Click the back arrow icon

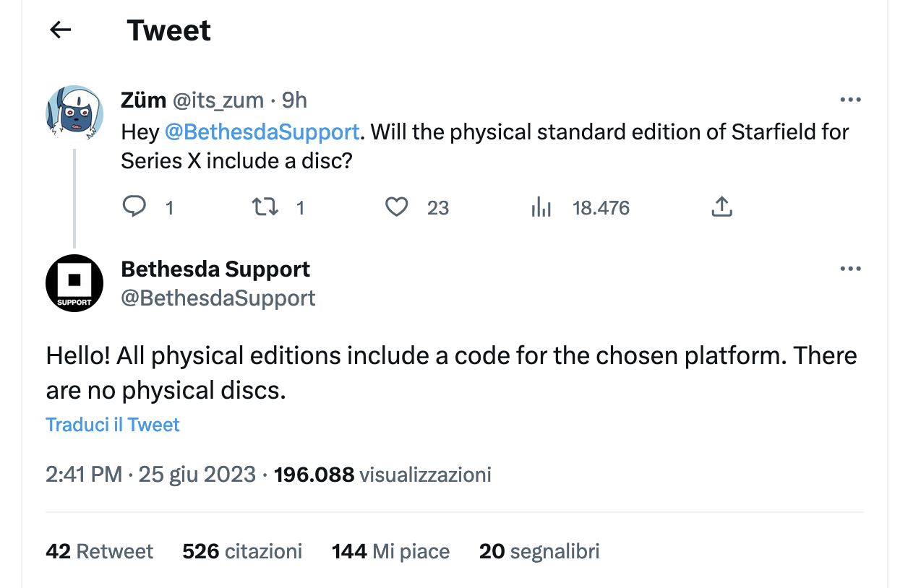(x=60, y=30)
